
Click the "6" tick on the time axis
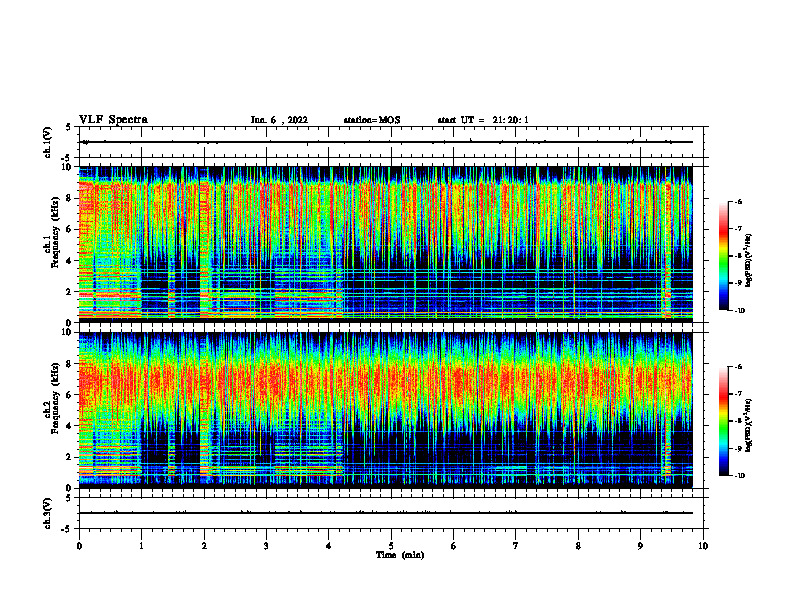(454, 546)
